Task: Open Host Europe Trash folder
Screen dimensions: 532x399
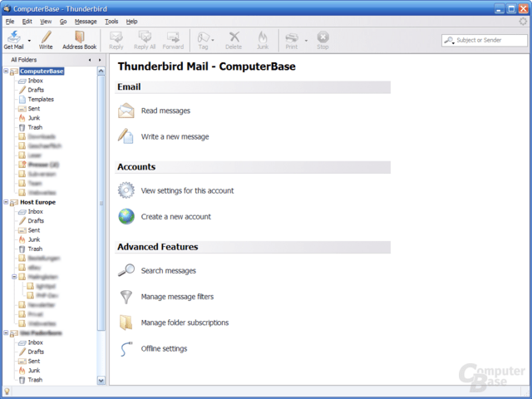Action: pos(35,249)
